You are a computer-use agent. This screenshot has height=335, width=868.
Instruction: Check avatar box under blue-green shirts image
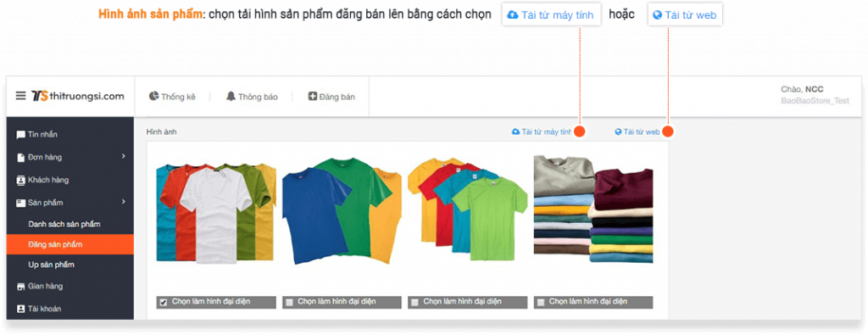coord(289,302)
